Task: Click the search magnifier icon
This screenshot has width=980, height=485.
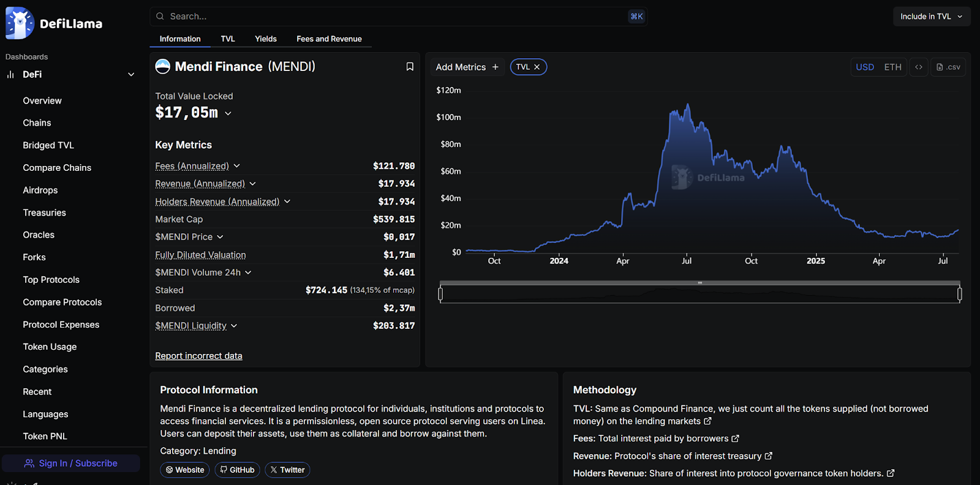Action: point(160,17)
